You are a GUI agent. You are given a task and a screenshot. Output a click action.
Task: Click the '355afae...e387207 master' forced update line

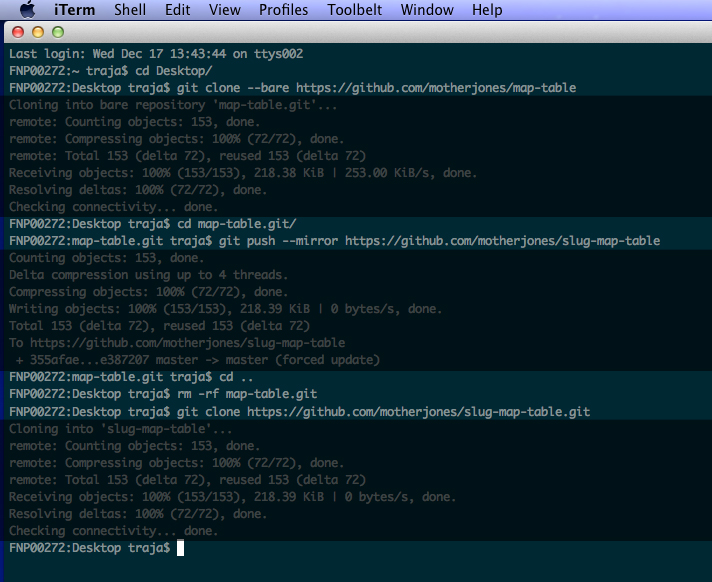pyautogui.click(x=198, y=360)
